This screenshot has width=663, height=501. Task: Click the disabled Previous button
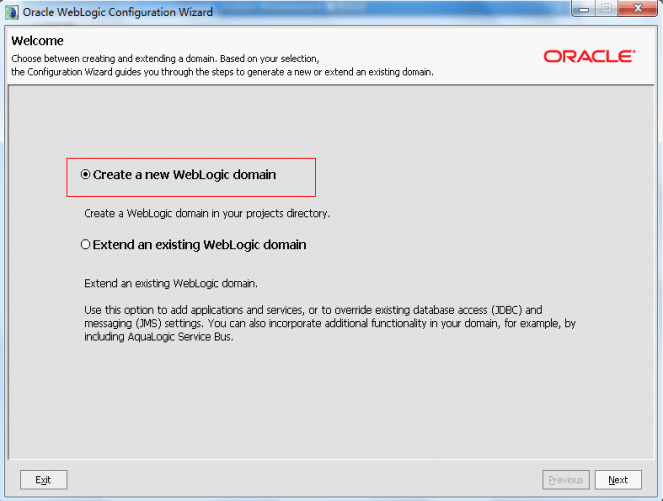click(x=566, y=480)
